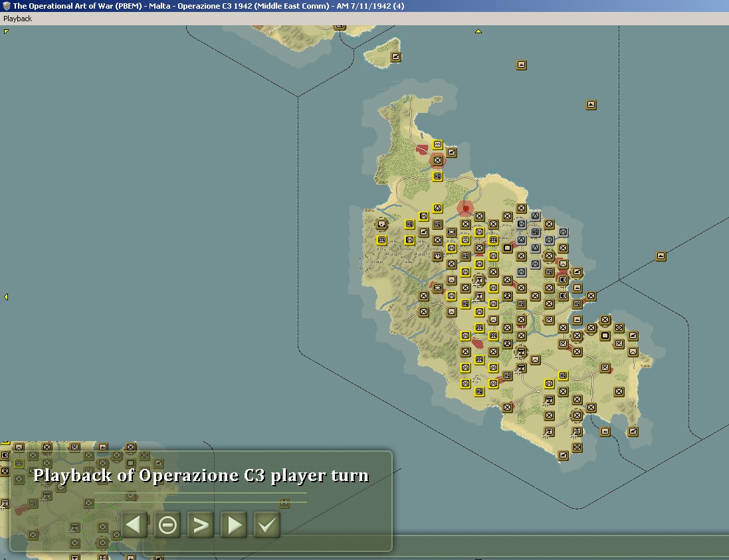Select the naval unit inside the southeastern bay
The width and height of the screenshot is (729, 560).
[605, 431]
